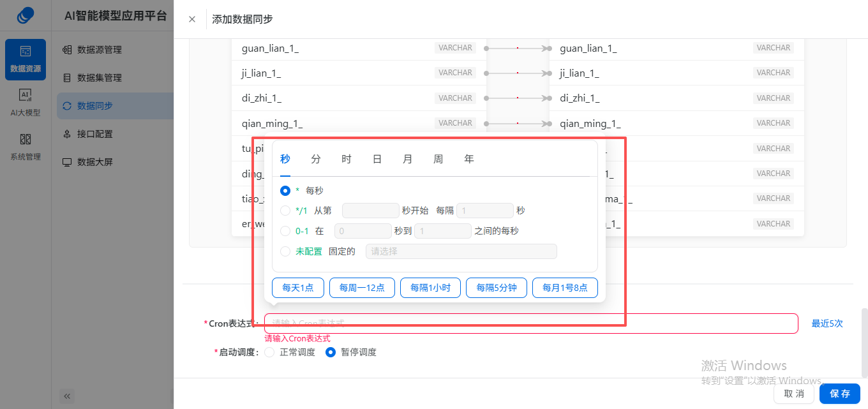Select target field di_zhi_1_
This screenshot has width=868, height=409.
tap(580, 98)
